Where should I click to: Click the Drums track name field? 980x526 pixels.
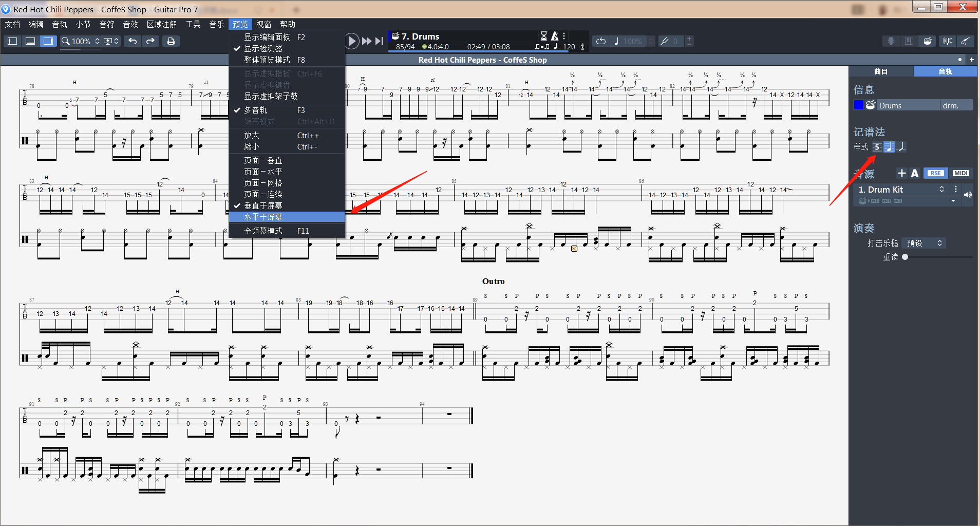pos(908,105)
